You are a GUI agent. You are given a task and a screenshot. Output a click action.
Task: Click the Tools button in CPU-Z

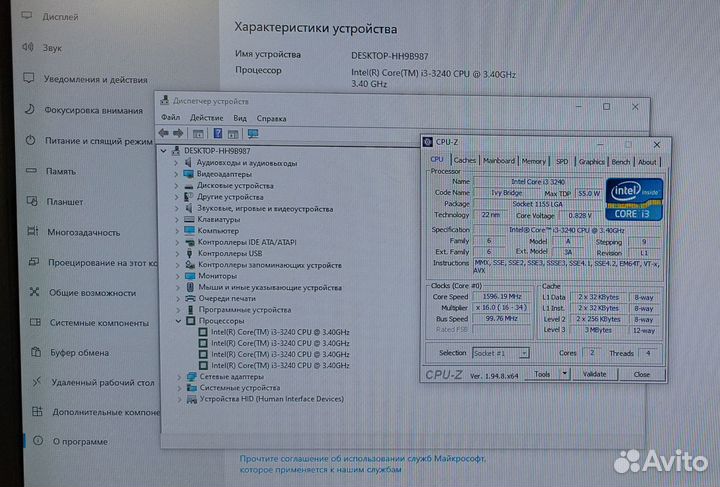542,374
